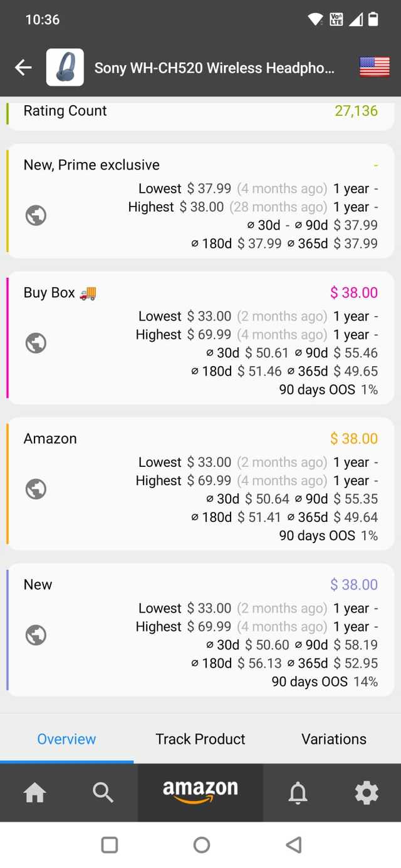Image resolution: width=401 pixels, height=868 pixels.
Task: Tap globe icon in Amazon card
Action: (36, 489)
